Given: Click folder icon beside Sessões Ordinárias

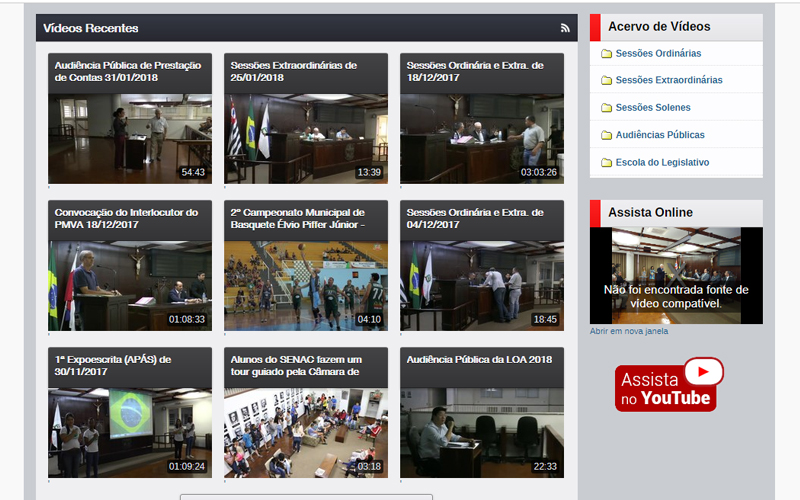Looking at the screenshot, I should [606, 54].
